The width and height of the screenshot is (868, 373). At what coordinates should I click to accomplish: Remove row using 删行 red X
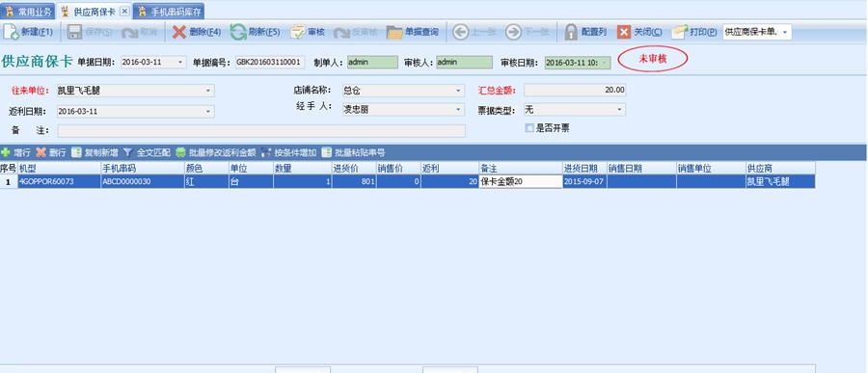pyautogui.click(x=41, y=152)
